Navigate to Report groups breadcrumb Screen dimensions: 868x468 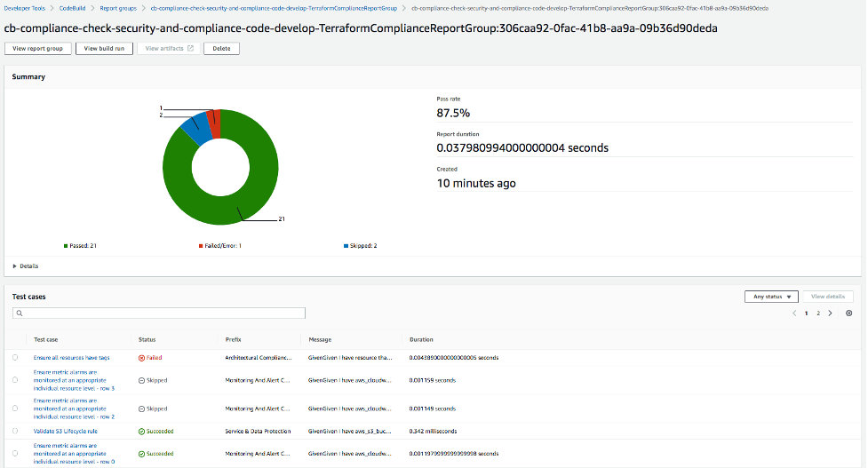(118, 8)
